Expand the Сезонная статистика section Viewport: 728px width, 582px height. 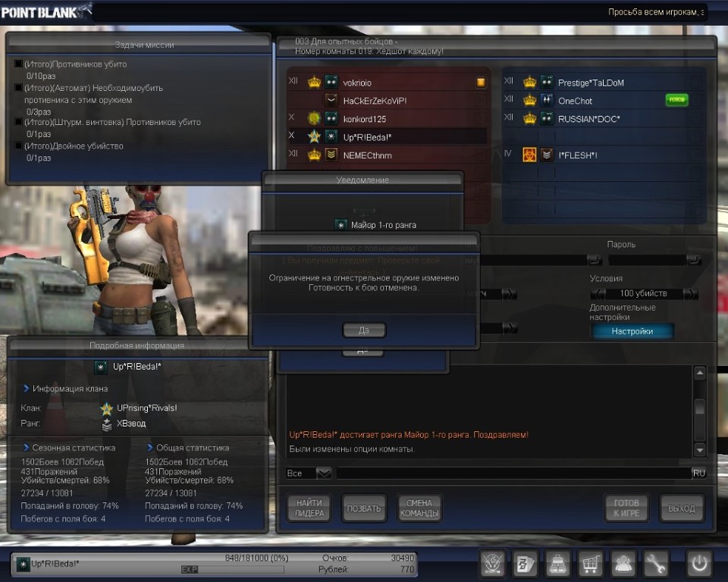[x=26, y=448]
